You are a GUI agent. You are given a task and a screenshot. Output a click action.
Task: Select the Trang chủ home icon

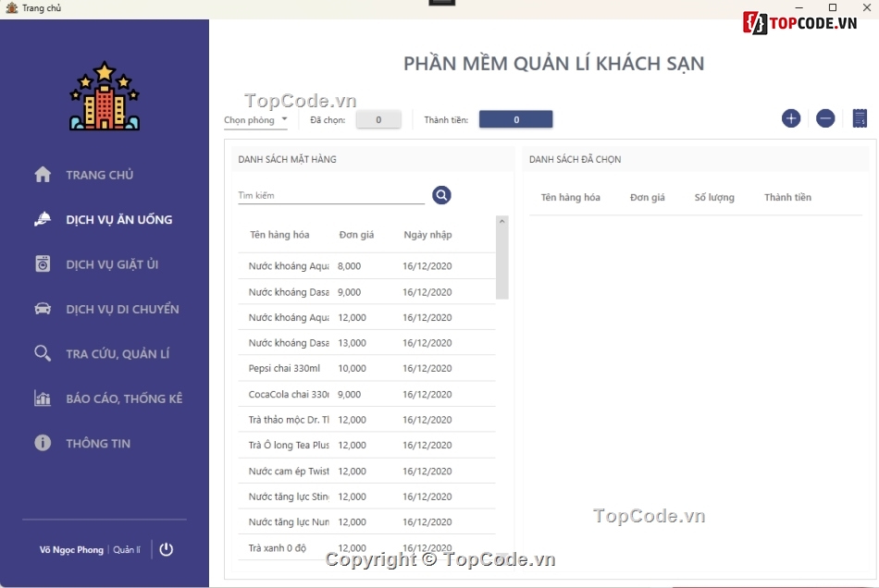click(42, 175)
